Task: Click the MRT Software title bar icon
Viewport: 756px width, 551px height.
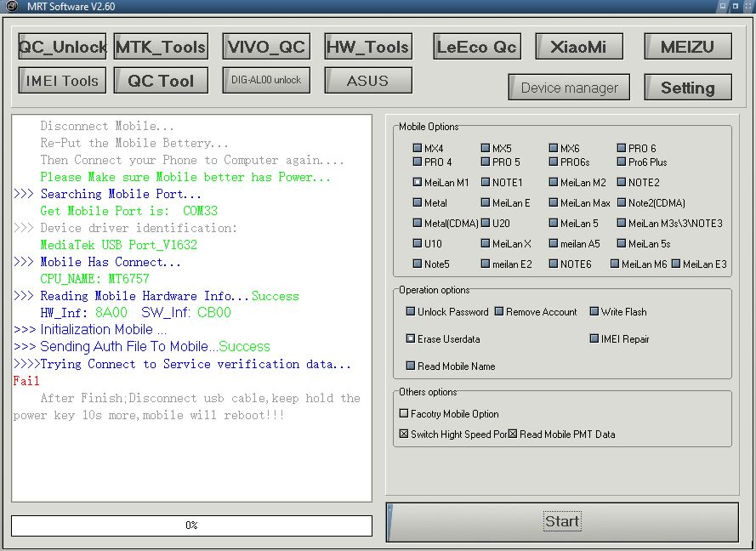Action: [10, 6]
